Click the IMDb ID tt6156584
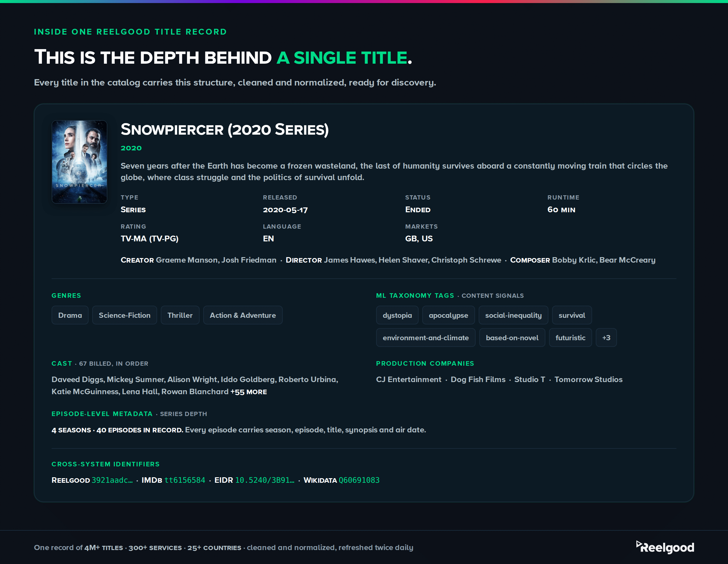Screen dimensions: 728x564 pos(185,480)
